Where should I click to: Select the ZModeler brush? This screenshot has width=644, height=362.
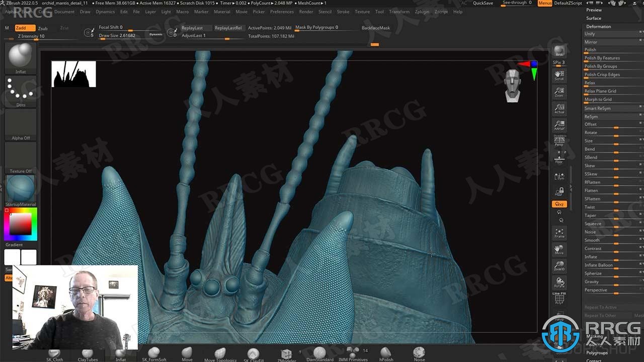(286, 355)
